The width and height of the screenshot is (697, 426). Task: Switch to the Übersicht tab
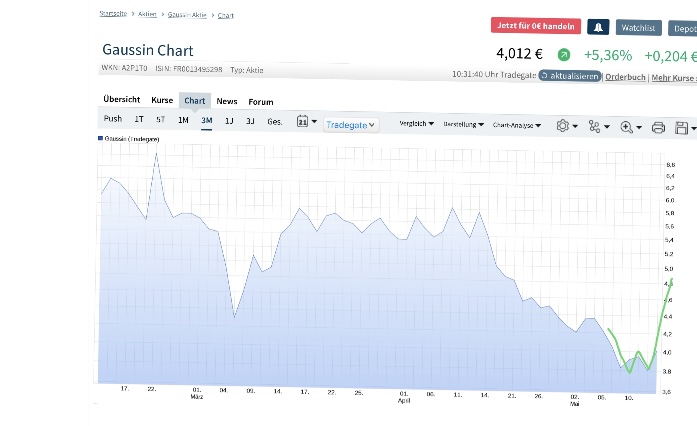click(121, 99)
